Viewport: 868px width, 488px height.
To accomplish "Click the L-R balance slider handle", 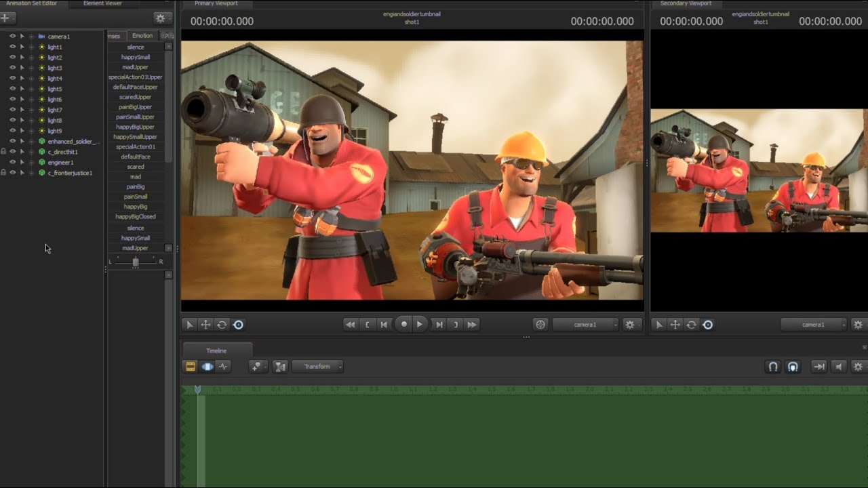I will pos(136,262).
